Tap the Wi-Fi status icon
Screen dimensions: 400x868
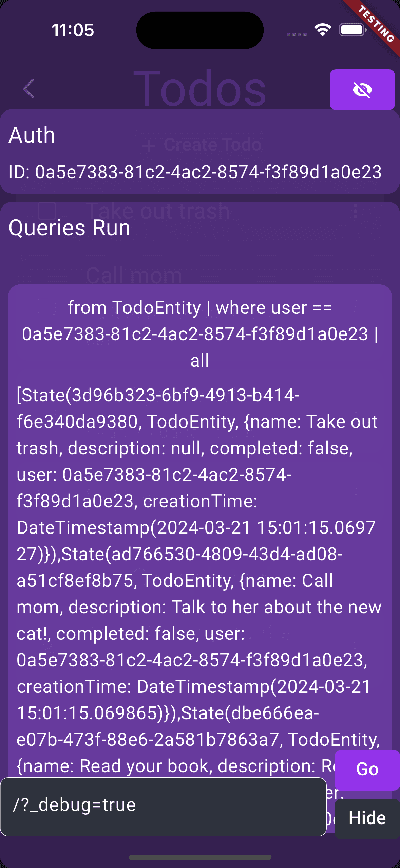[322, 30]
